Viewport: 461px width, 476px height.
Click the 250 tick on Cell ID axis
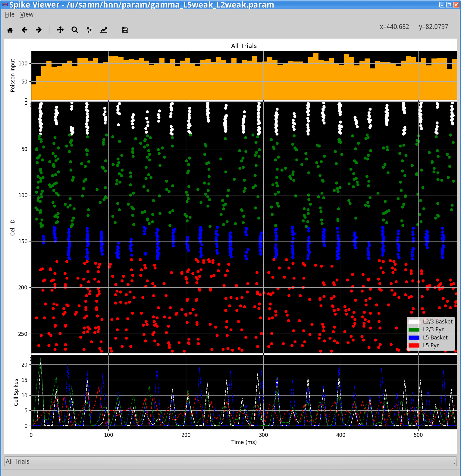(23, 334)
